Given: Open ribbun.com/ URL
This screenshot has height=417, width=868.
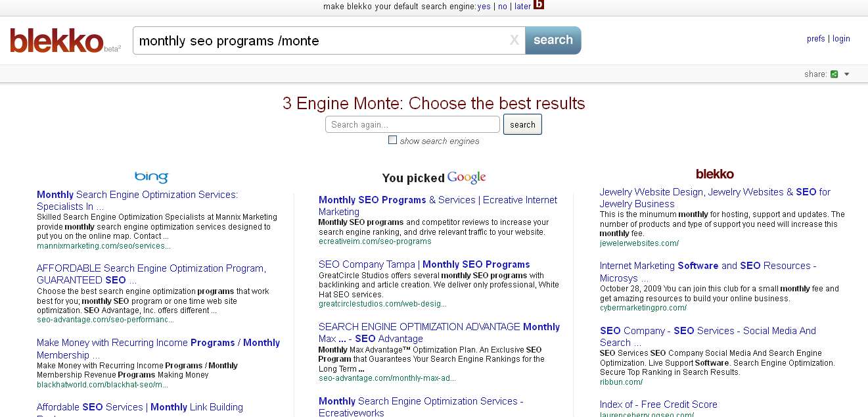Looking at the screenshot, I should click(621, 382).
